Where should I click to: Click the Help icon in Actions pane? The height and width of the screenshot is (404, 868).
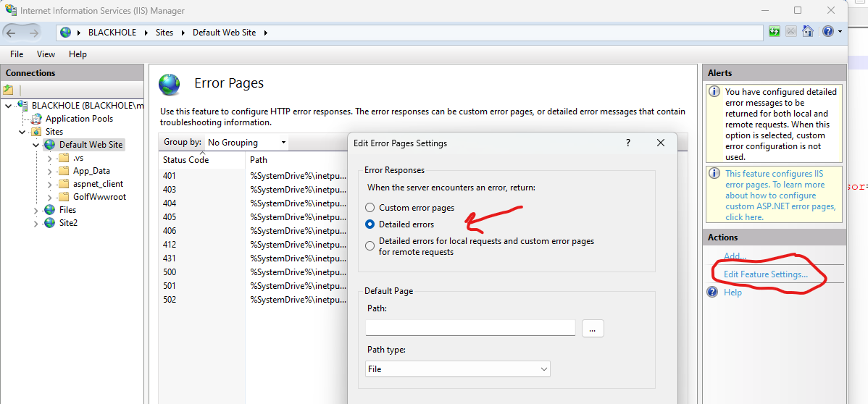(x=713, y=292)
